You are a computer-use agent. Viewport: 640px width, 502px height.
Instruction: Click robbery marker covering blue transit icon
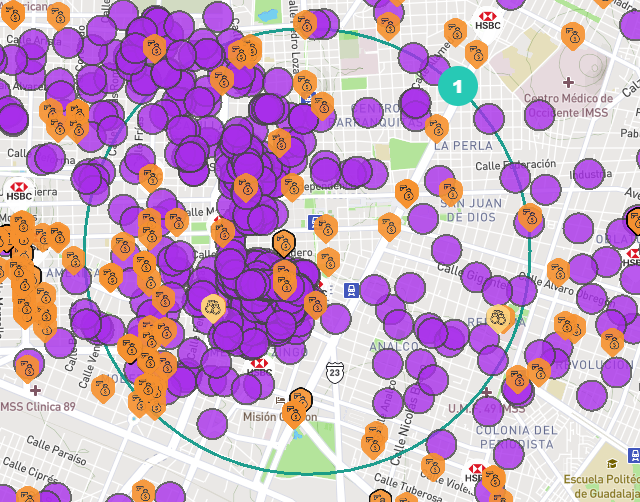click(x=305, y=84)
